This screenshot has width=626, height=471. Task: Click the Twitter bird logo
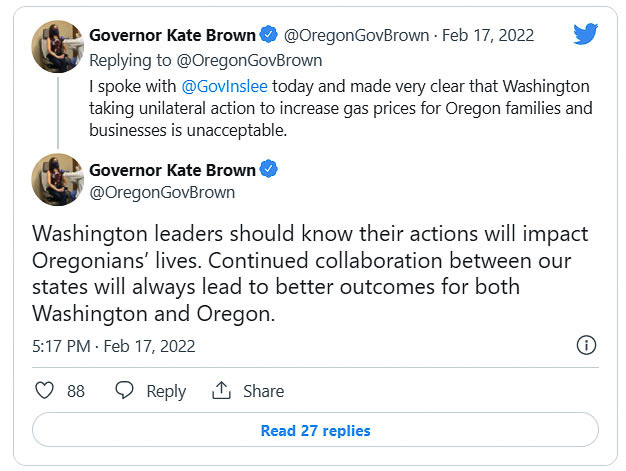point(585,35)
